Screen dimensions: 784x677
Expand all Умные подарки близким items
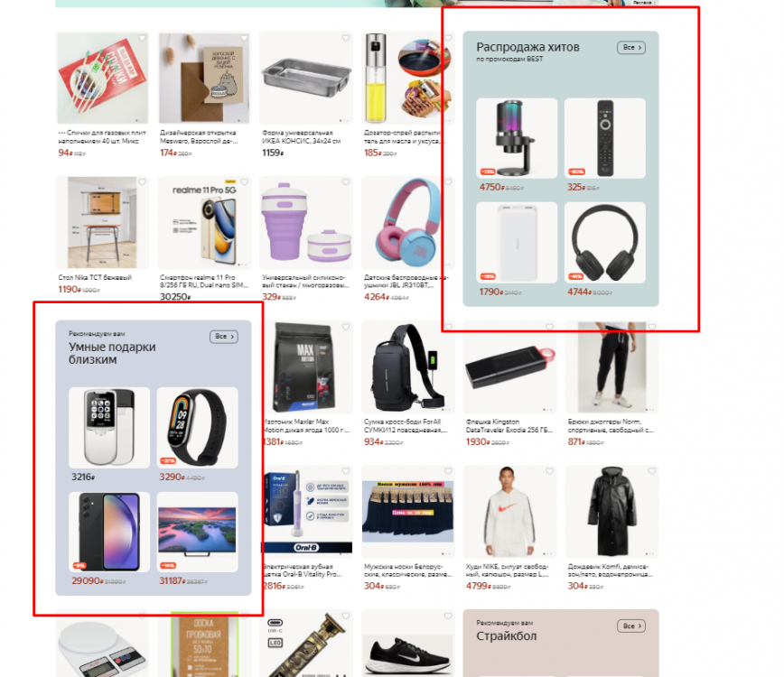click(x=223, y=337)
